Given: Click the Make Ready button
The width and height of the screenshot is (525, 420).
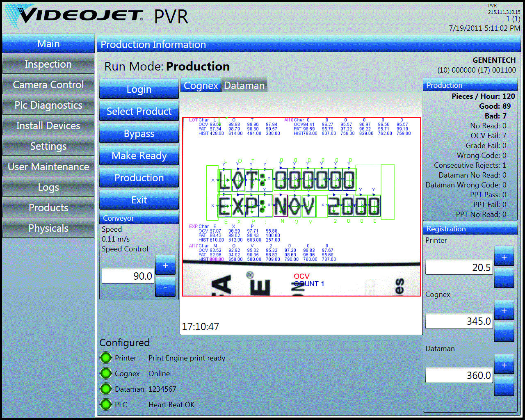Looking at the screenshot, I should click(139, 156).
